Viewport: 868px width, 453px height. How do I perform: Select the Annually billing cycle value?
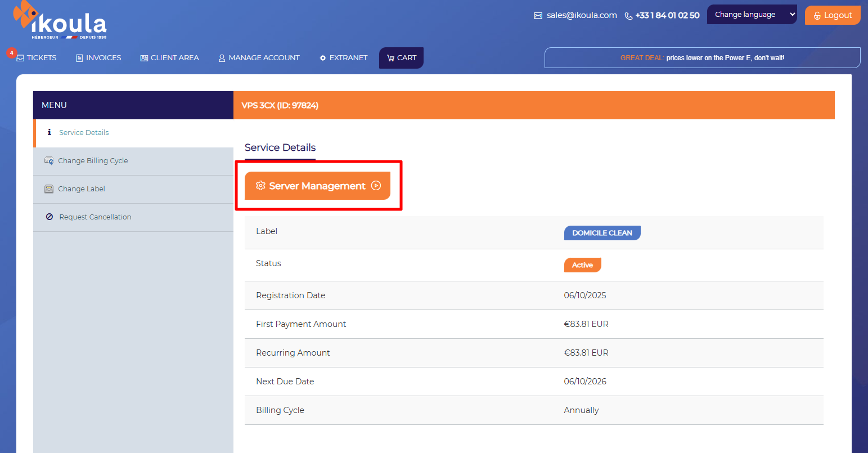(581, 410)
